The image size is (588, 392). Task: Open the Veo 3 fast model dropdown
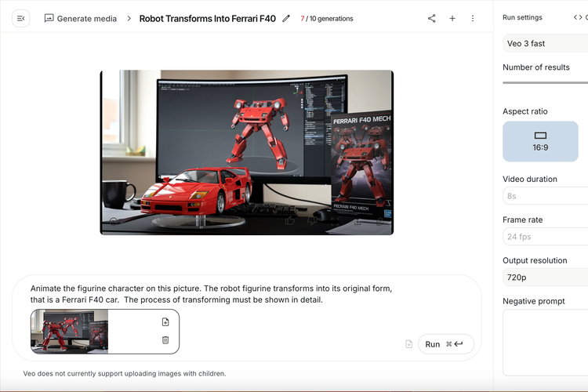point(545,44)
